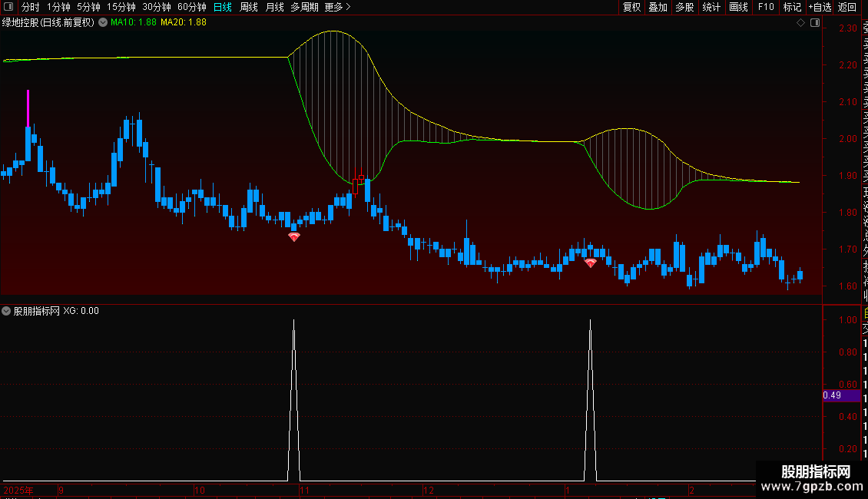Click the 统计 statistics button
Image resolution: width=868 pixels, height=499 pixels.
711,7
